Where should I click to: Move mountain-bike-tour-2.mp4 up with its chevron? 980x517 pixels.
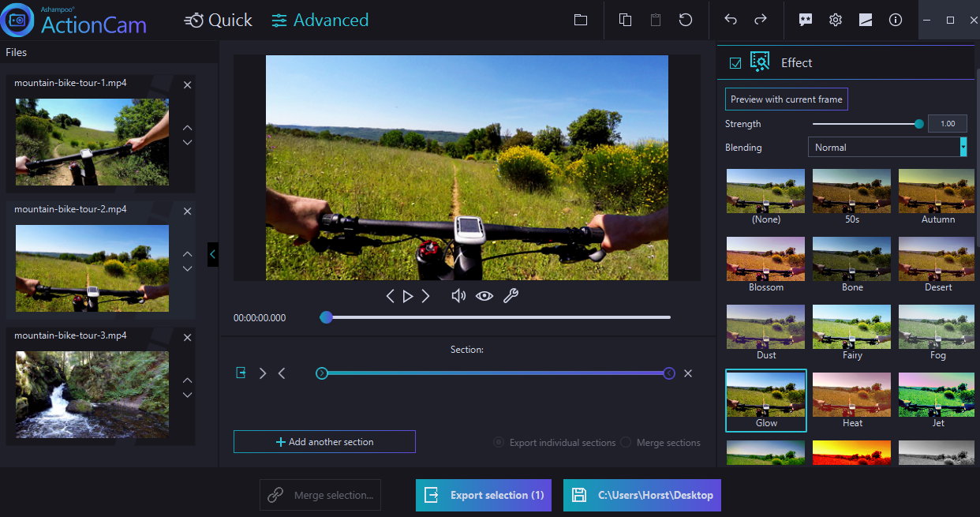pos(187,253)
